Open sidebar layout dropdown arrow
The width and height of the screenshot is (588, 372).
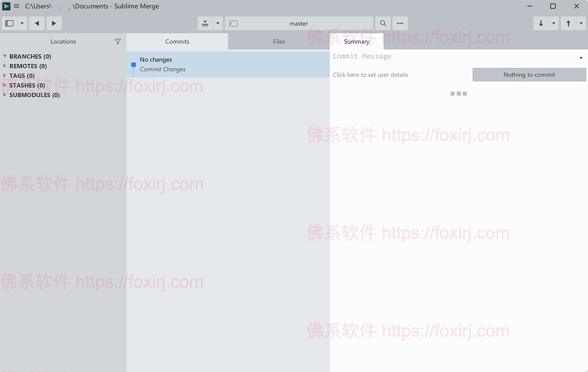point(22,23)
